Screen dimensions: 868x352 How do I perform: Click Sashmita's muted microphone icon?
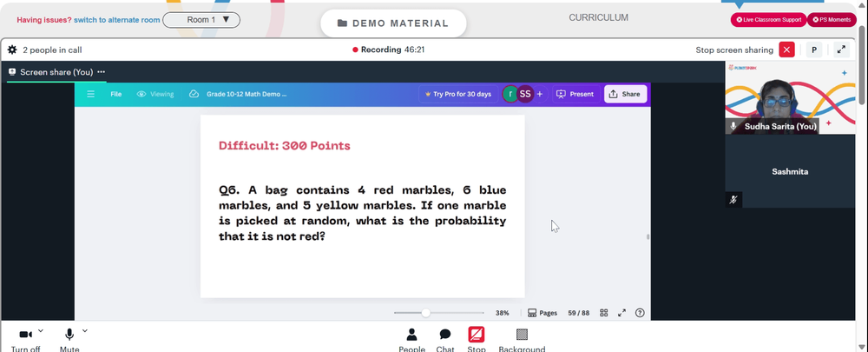click(x=733, y=200)
